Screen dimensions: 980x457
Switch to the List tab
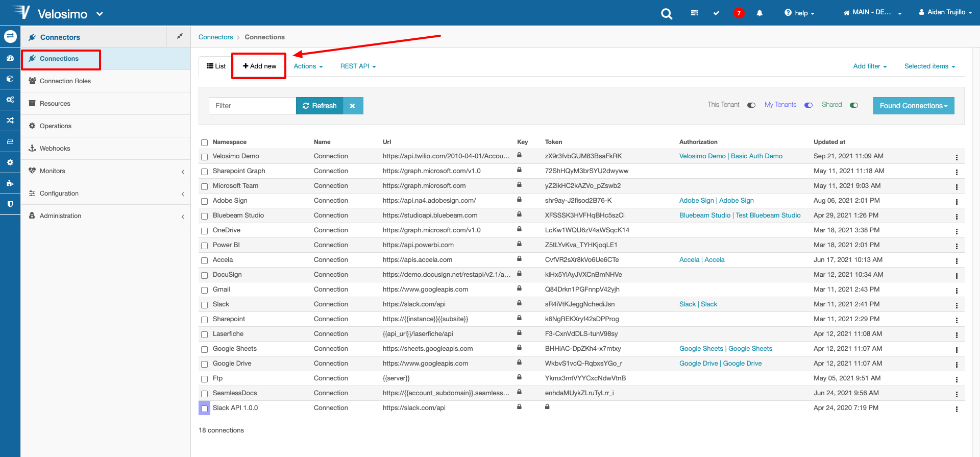216,66
